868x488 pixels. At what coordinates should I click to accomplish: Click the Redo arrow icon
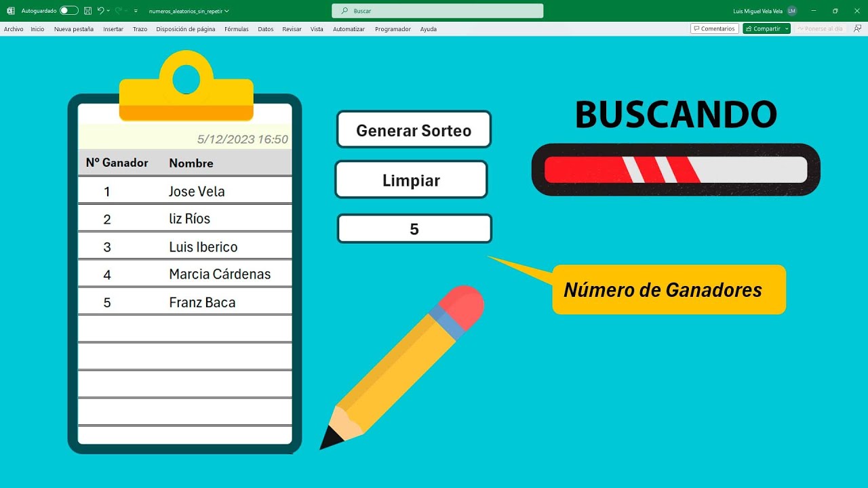click(x=119, y=11)
